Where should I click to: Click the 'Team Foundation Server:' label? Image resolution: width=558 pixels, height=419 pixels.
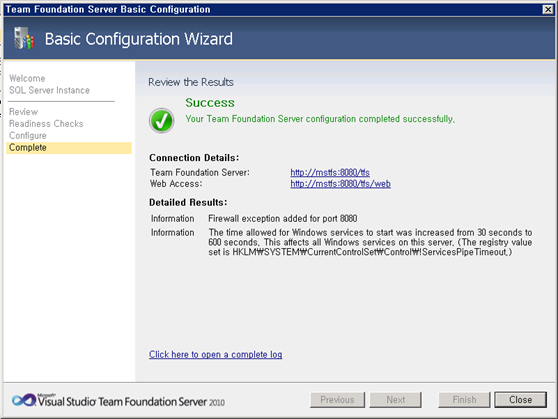click(x=200, y=173)
